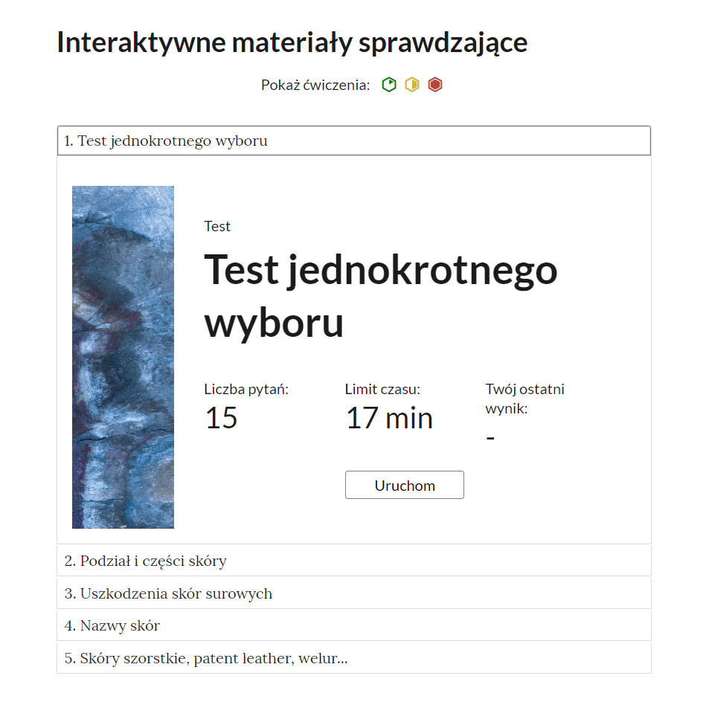Turn off the red hard-exercises filter

click(x=434, y=85)
